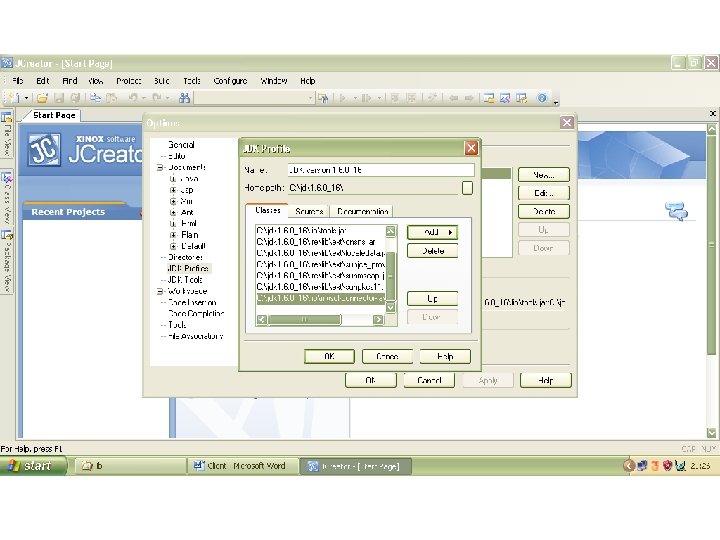Collapse the Workspace tree node
Image resolution: width=720 pixels, height=540 pixels.
[160, 291]
